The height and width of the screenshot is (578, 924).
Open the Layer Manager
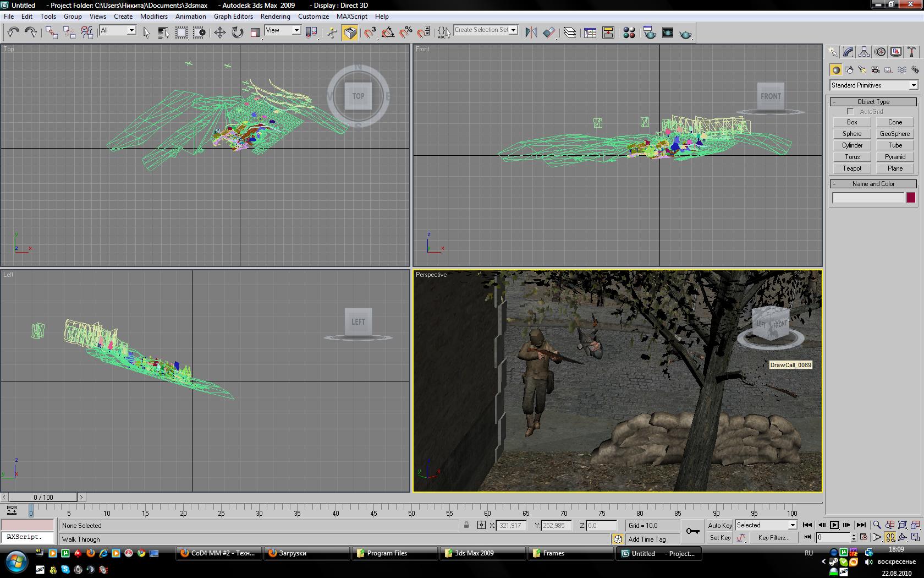[570, 33]
